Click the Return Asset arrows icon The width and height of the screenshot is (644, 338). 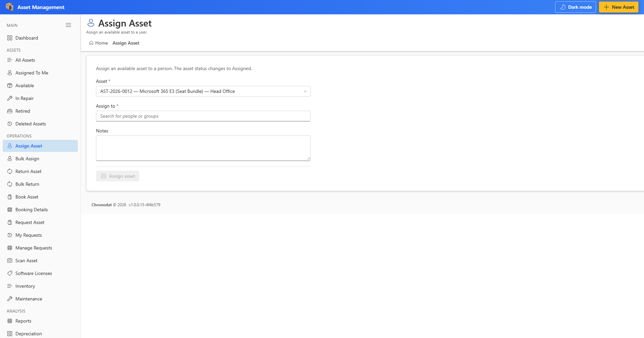tap(10, 171)
